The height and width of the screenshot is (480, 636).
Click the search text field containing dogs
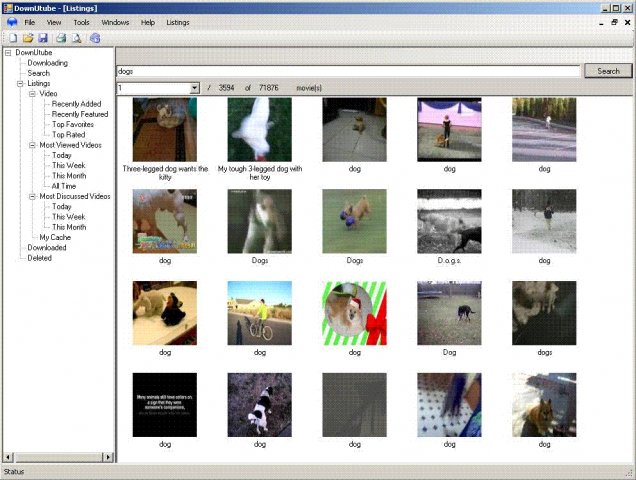[349, 71]
